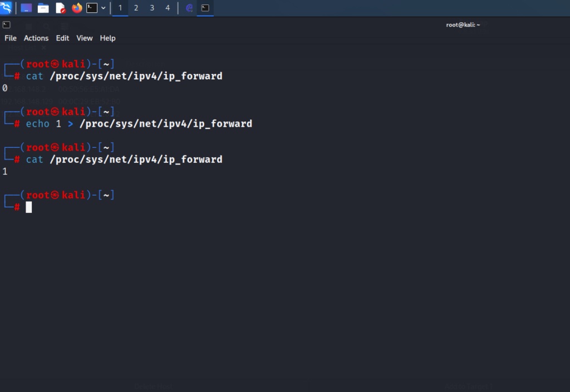Open the Actions menu
The image size is (570, 392).
coord(36,38)
